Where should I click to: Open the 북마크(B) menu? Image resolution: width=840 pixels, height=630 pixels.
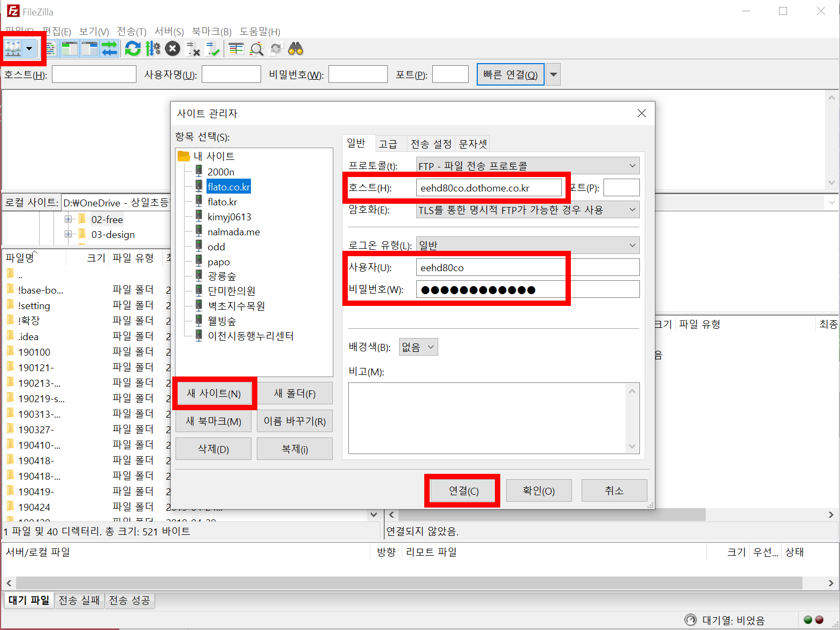212,32
